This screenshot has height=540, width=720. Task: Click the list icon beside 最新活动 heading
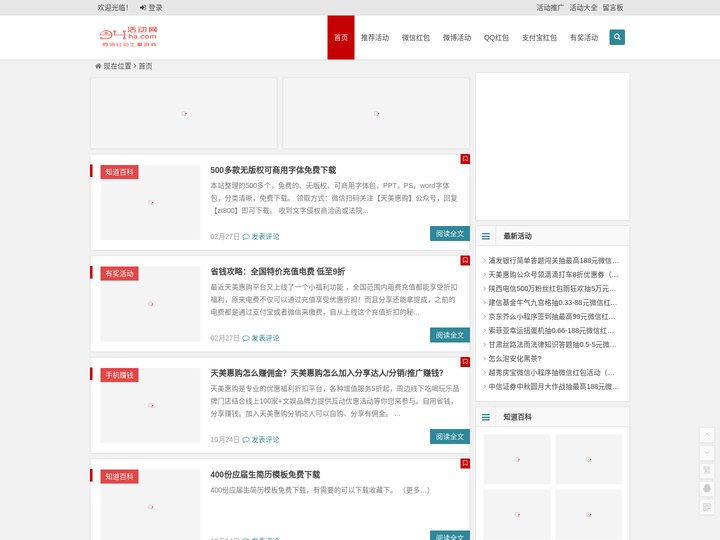coord(486,236)
